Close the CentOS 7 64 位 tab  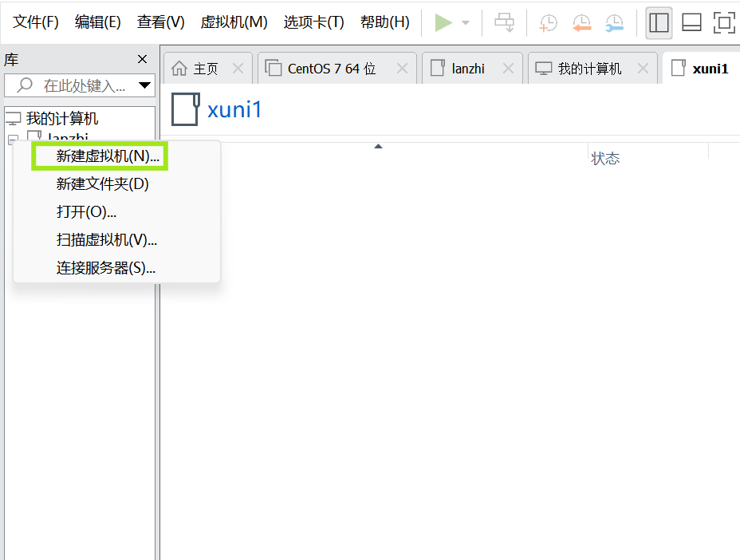coord(402,69)
